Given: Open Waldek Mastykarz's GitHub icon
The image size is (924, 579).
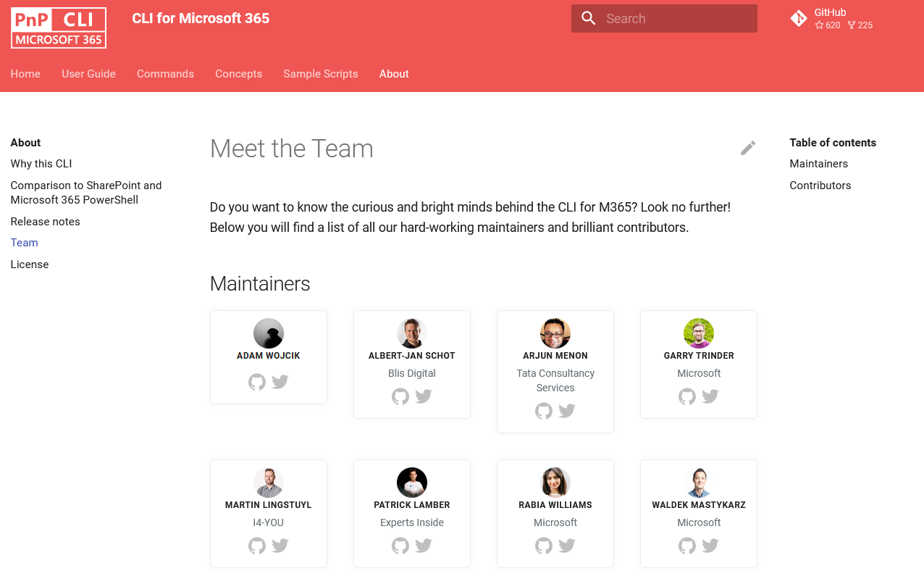Looking at the screenshot, I should [687, 546].
